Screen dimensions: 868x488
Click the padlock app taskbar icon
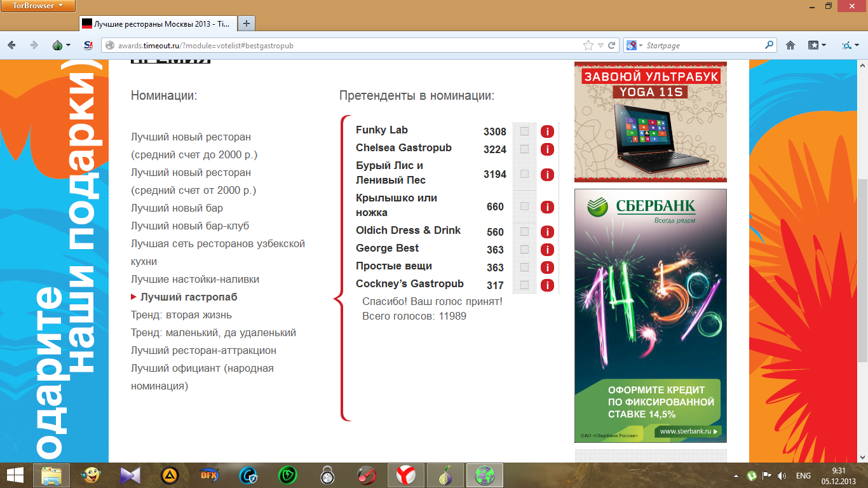(327, 475)
